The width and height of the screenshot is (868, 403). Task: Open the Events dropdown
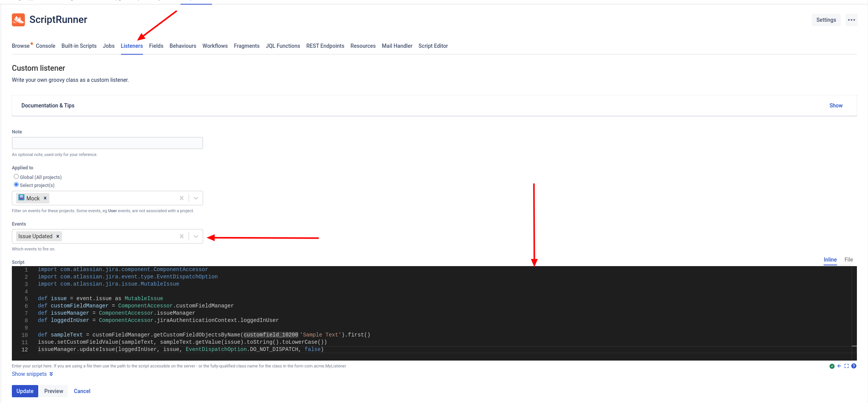(x=195, y=236)
